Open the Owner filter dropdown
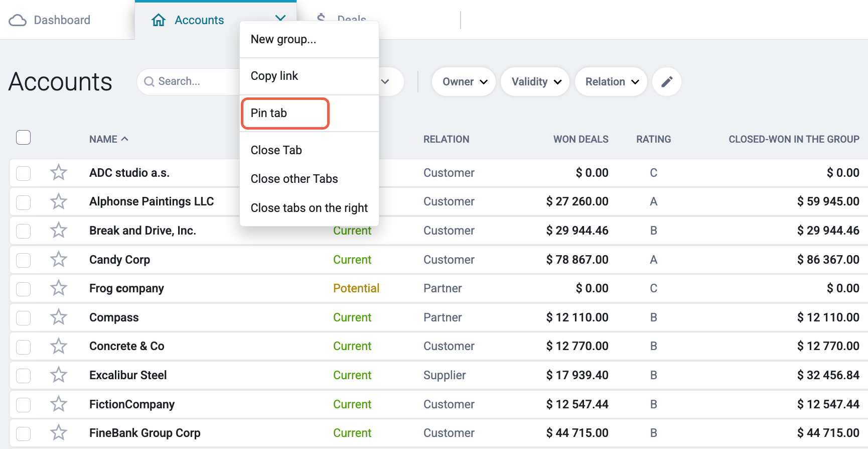Viewport: 868px width, 449px height. [464, 82]
